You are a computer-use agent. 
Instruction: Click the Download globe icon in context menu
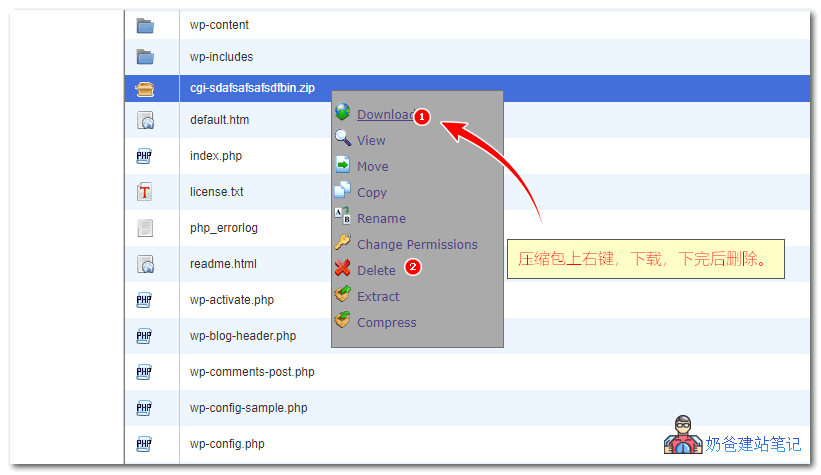pos(343,113)
